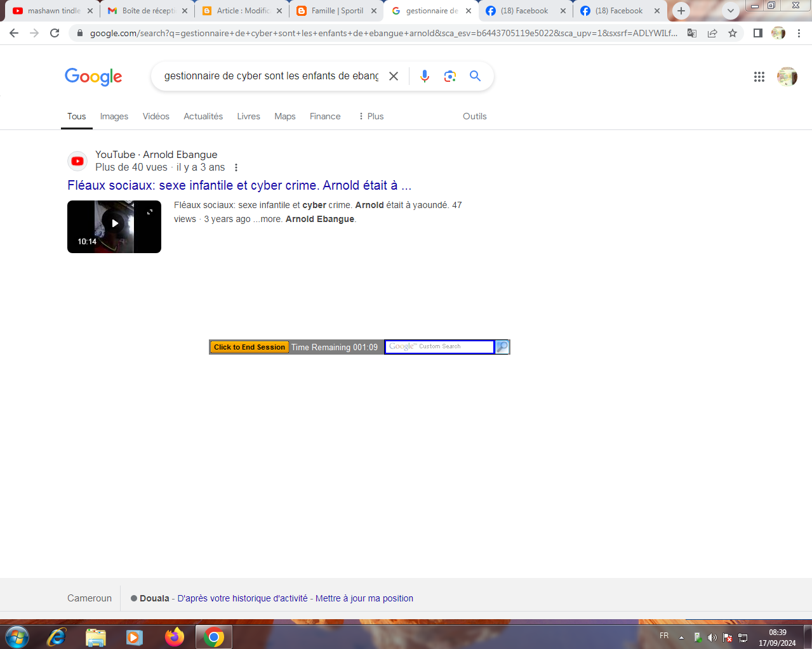Search by image with Google Lens icon
The height and width of the screenshot is (649, 812).
pyautogui.click(x=450, y=76)
